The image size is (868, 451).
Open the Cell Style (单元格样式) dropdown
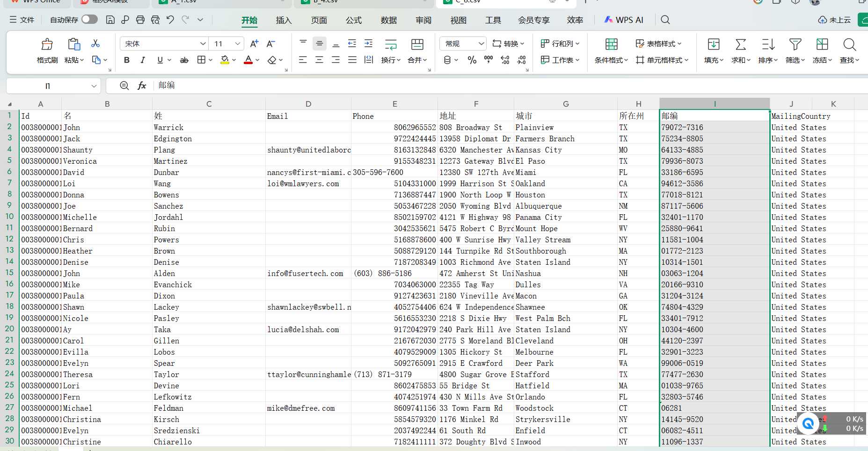pyautogui.click(x=662, y=60)
